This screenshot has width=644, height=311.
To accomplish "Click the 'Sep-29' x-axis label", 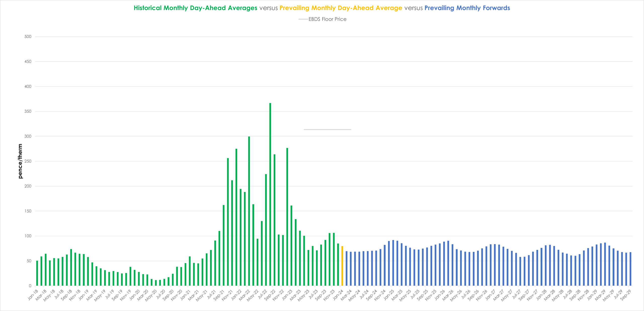I will coord(626,295).
